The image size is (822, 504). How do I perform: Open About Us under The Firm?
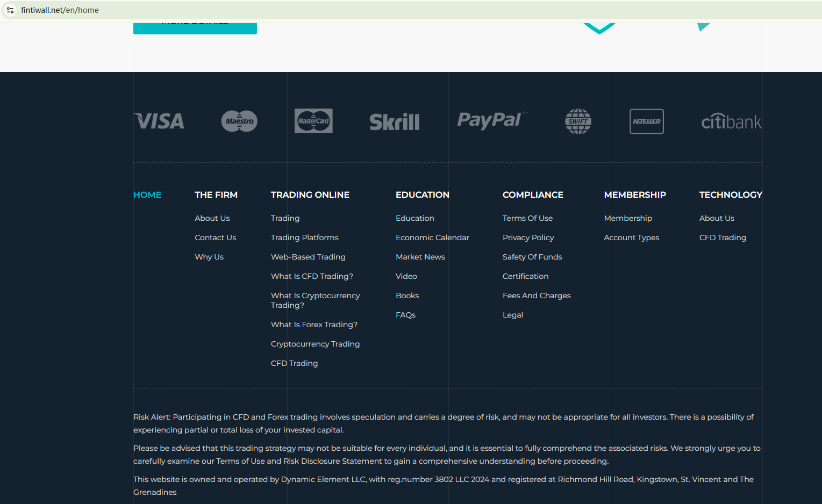click(x=212, y=218)
